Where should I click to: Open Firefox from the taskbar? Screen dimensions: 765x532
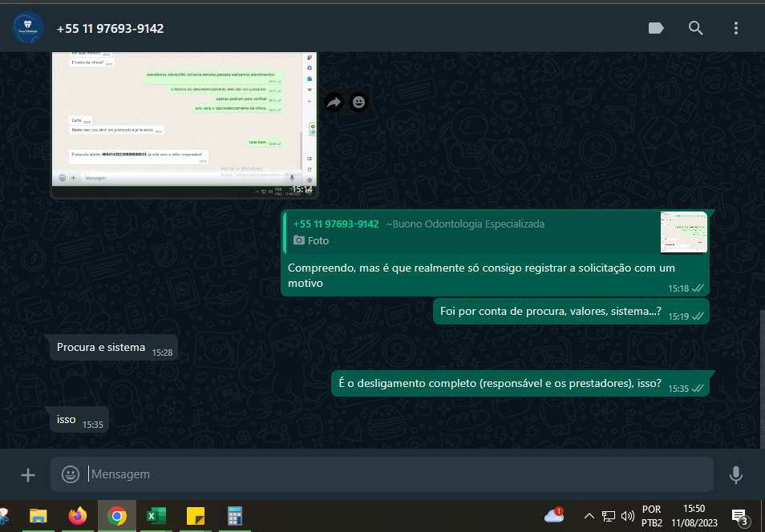78,516
